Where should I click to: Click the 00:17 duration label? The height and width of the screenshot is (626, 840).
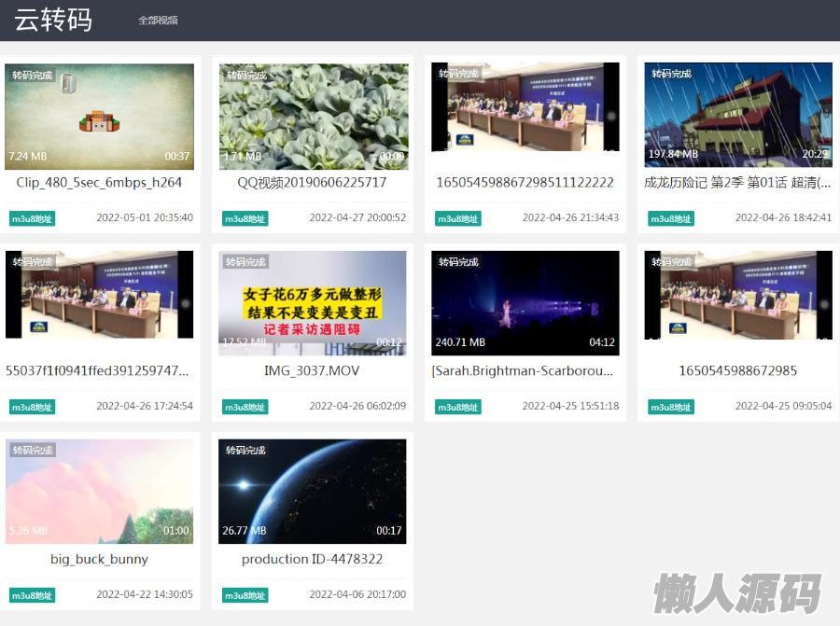(389, 531)
